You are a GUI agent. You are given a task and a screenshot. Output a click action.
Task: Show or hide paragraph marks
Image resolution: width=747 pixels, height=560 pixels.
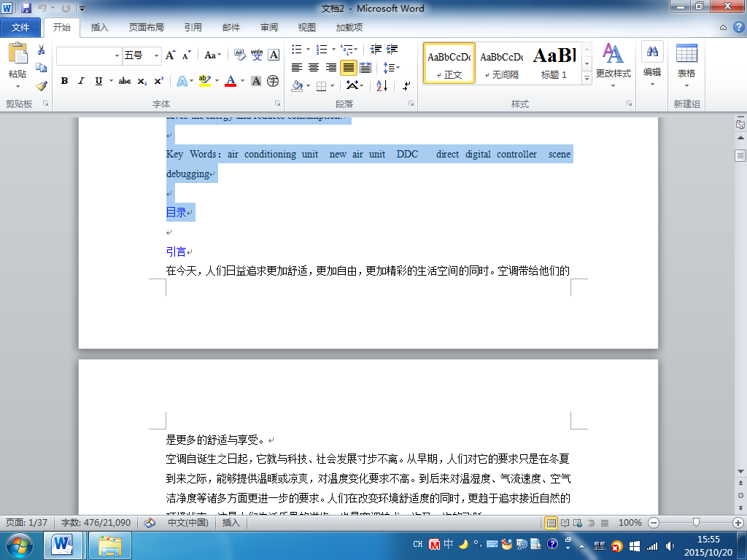(406, 86)
